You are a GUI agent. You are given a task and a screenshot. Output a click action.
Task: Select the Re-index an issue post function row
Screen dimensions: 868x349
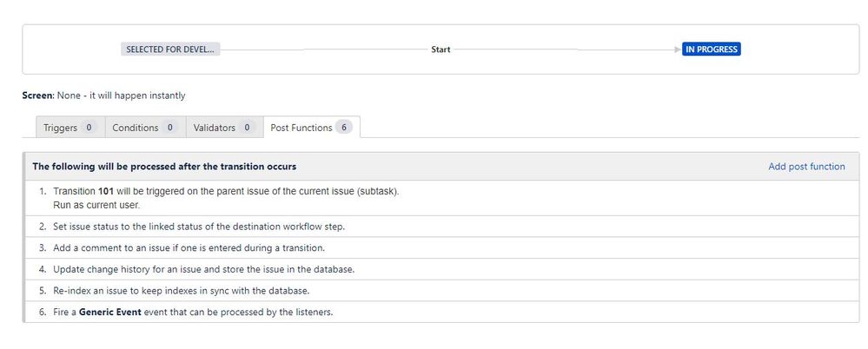click(x=441, y=290)
